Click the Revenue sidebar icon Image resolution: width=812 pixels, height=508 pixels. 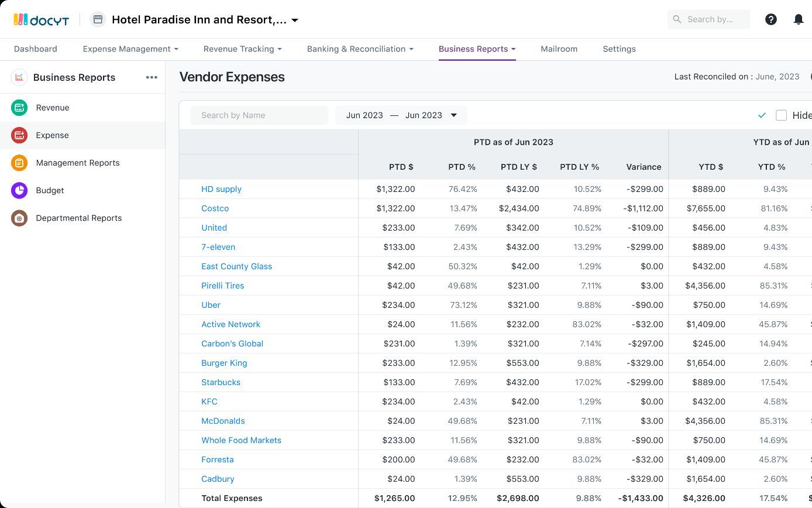[19, 108]
